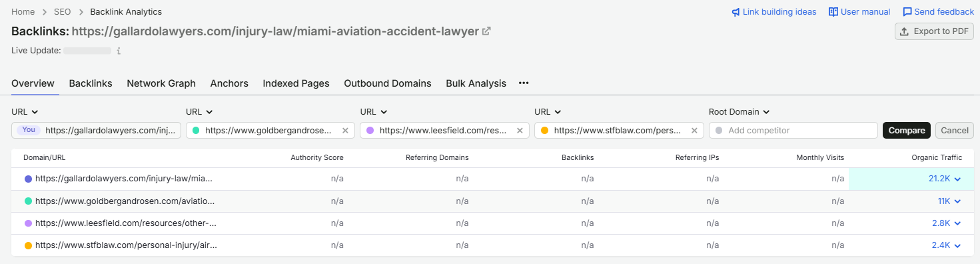
Task: Click purple dot in leesfield input
Action: tap(370, 131)
